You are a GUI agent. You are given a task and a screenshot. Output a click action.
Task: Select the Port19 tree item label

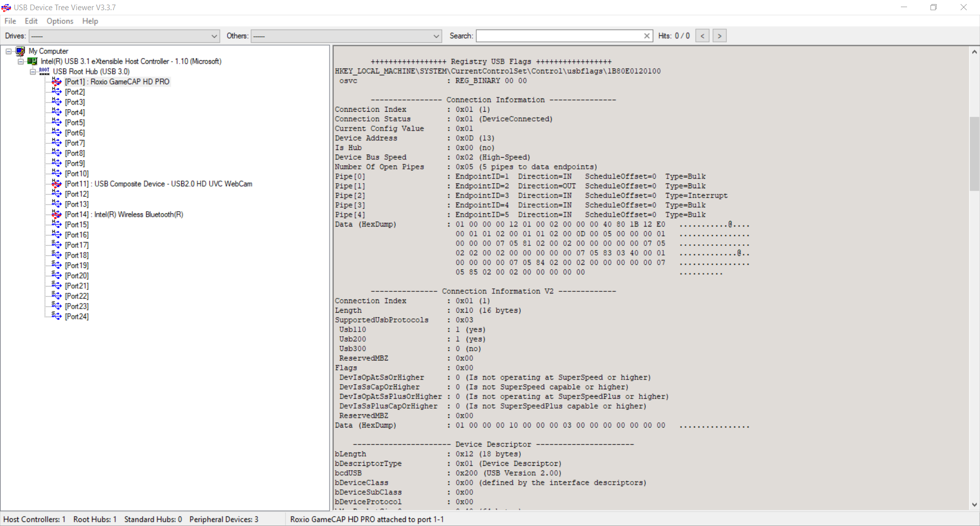[77, 265]
